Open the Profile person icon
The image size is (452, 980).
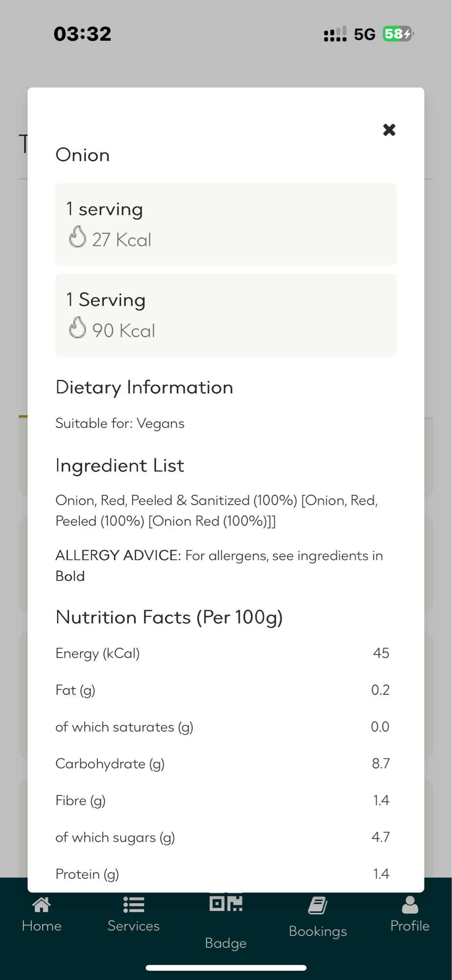pyautogui.click(x=410, y=905)
